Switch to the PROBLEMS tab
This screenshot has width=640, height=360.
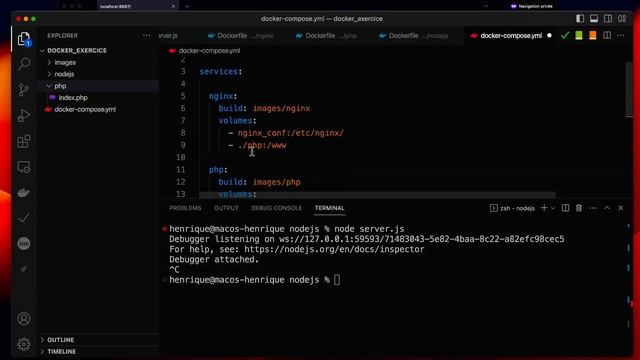coord(185,208)
